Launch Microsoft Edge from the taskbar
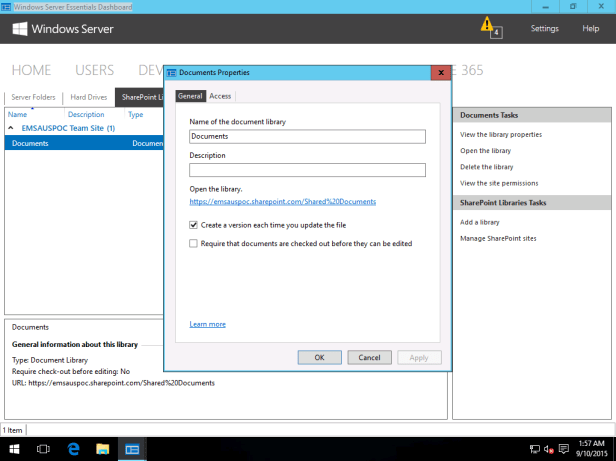 tap(73, 449)
